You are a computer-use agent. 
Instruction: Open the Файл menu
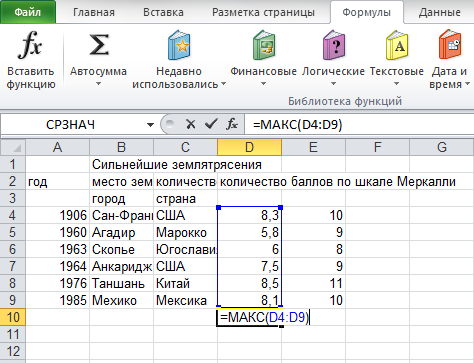[28, 12]
